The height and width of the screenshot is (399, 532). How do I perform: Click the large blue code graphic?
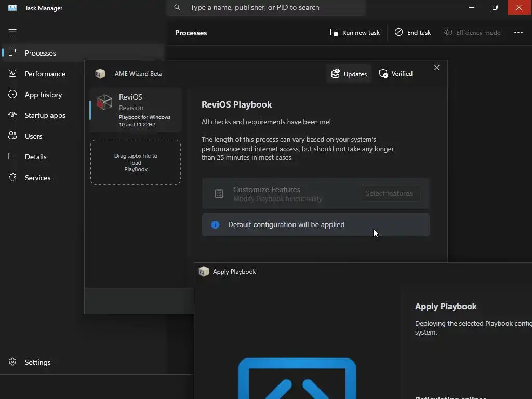click(x=297, y=378)
